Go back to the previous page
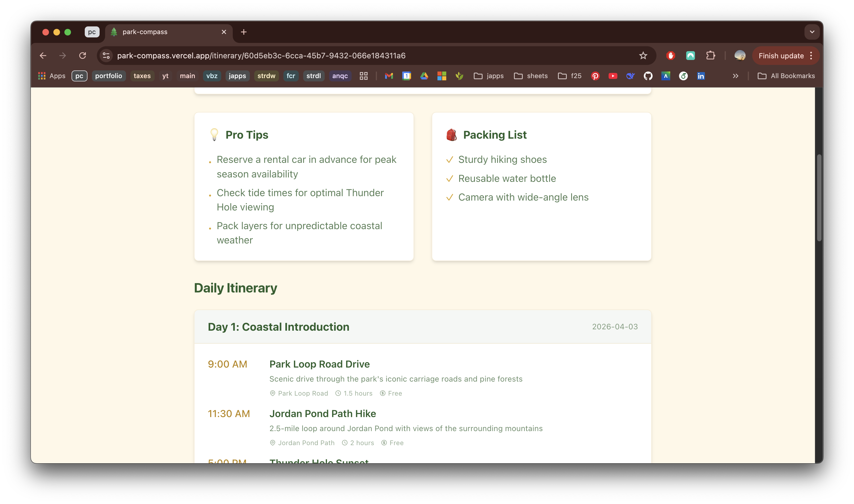 [x=43, y=56]
